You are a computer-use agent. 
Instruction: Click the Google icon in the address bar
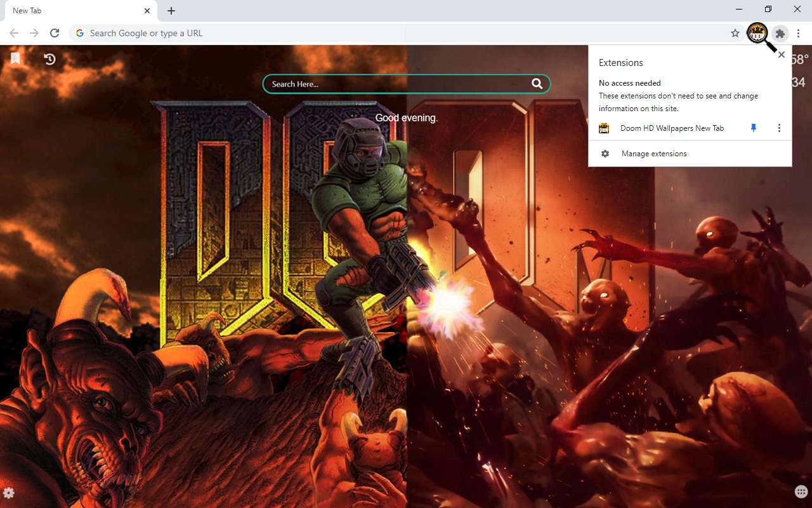pos(79,33)
